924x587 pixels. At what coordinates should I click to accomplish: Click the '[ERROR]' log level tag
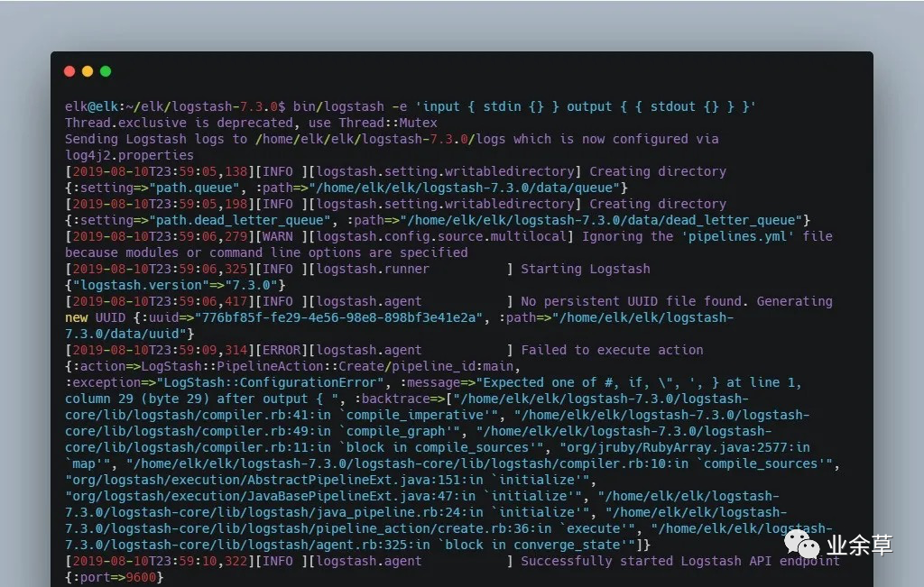tap(282, 350)
